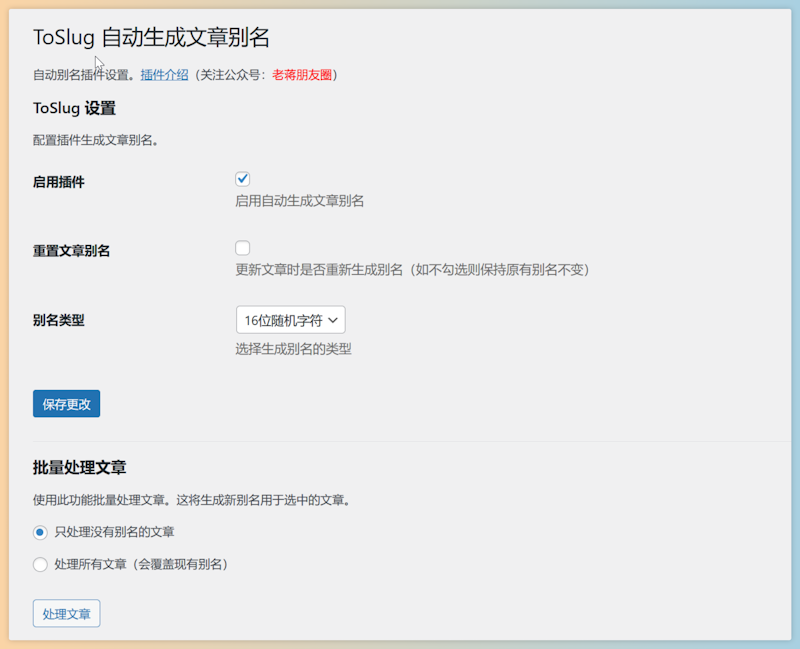Click the 选择生成别名的类型 hint text
Viewport: 800px width, 649px height.
point(293,349)
